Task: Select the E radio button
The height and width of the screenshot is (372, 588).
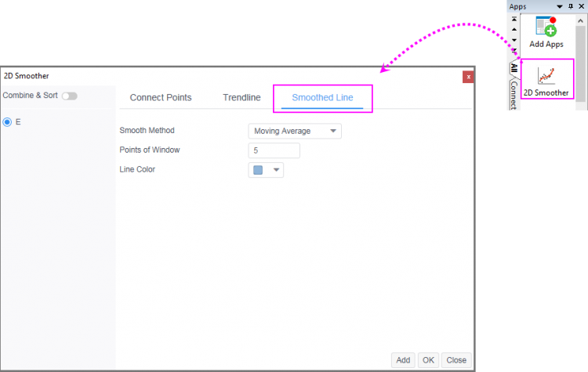Action: (7, 122)
